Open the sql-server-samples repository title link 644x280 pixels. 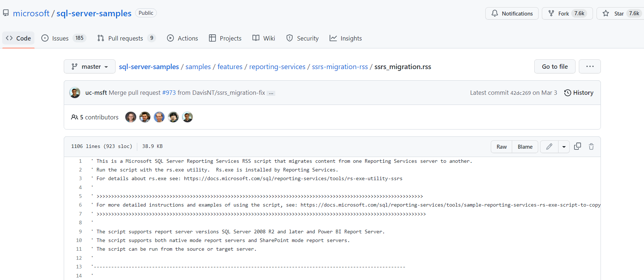click(94, 13)
